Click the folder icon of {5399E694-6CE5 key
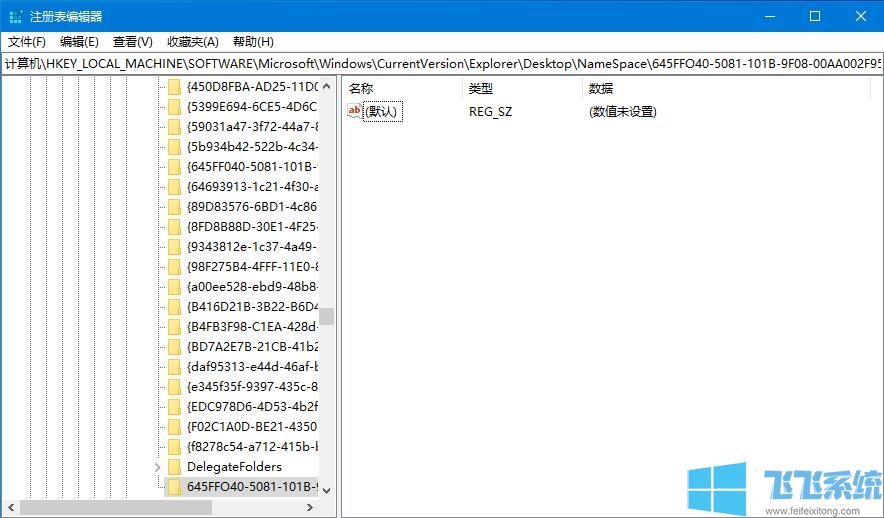 pos(174,107)
